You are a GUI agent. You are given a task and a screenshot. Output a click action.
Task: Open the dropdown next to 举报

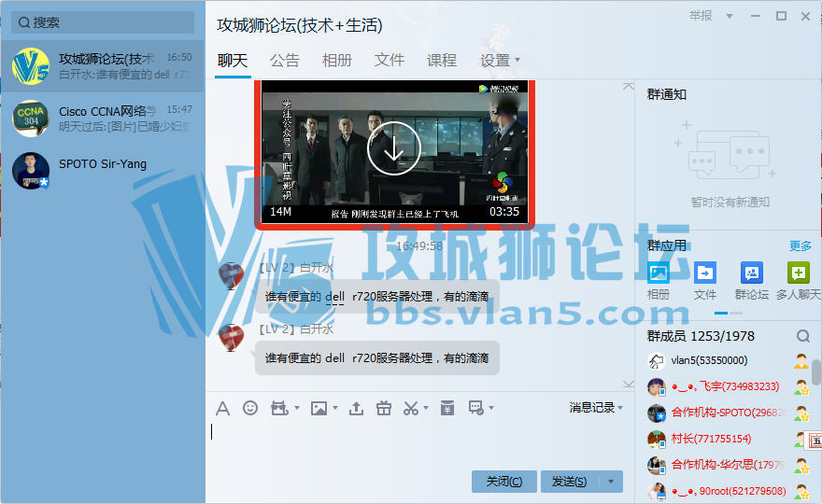pyautogui.click(x=730, y=16)
